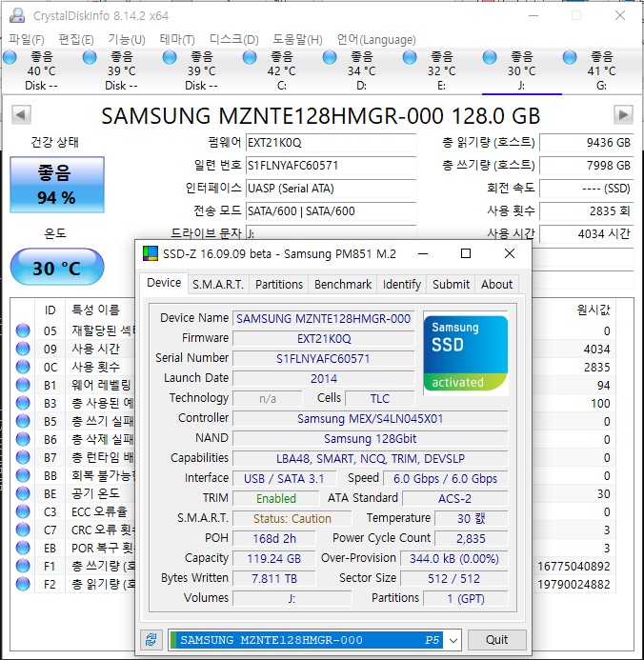Click the Device Name field in SSD-Z
This screenshot has width=644, height=660.
click(323, 319)
